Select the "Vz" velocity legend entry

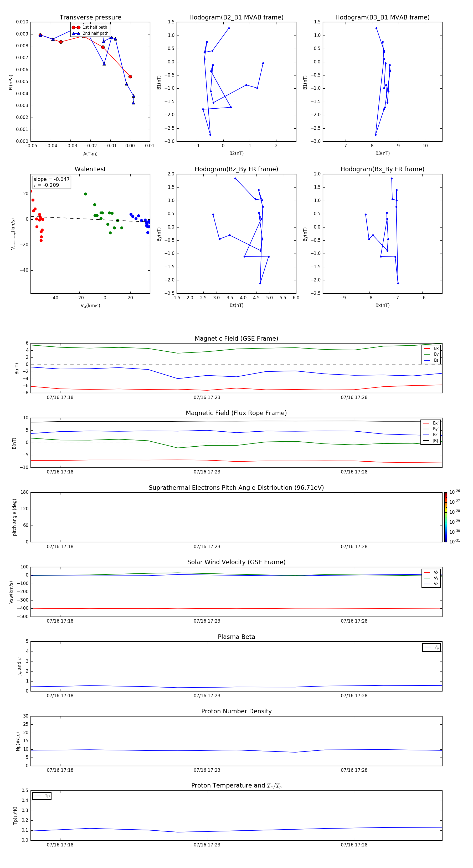point(431,584)
